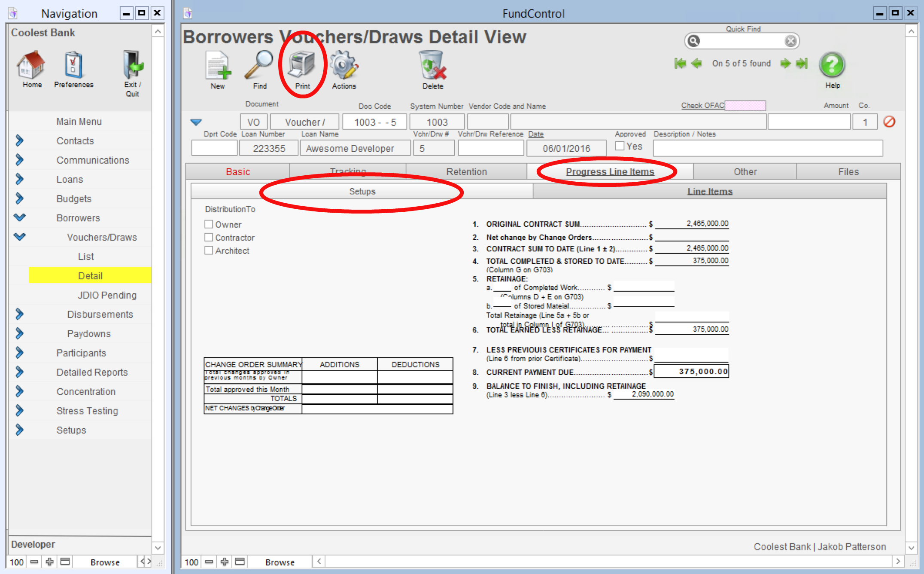Open the Find magnifier tool
The height and width of the screenshot is (574, 924).
(x=259, y=65)
